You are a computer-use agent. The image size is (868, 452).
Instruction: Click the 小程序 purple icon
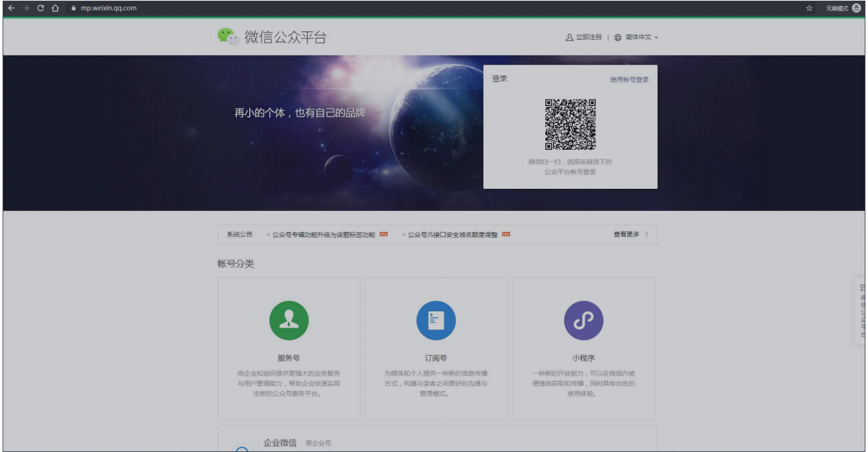pos(584,321)
